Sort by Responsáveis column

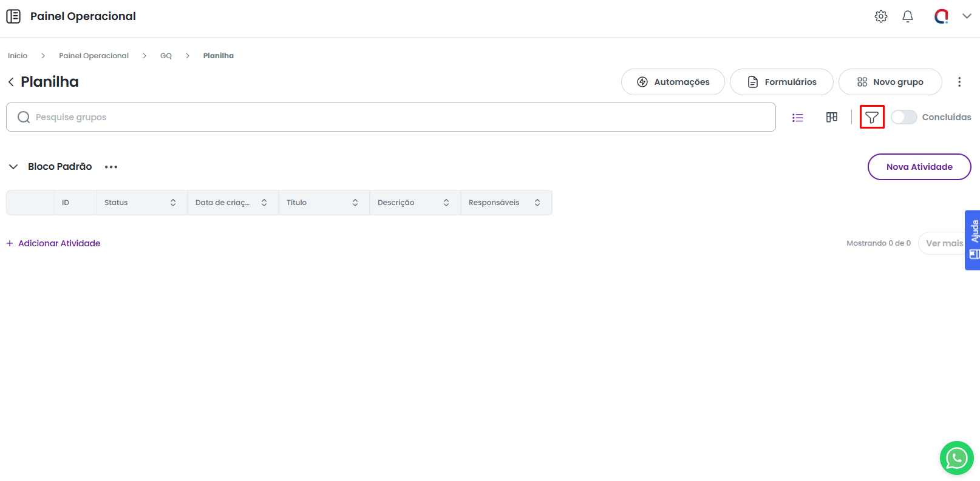coord(537,203)
